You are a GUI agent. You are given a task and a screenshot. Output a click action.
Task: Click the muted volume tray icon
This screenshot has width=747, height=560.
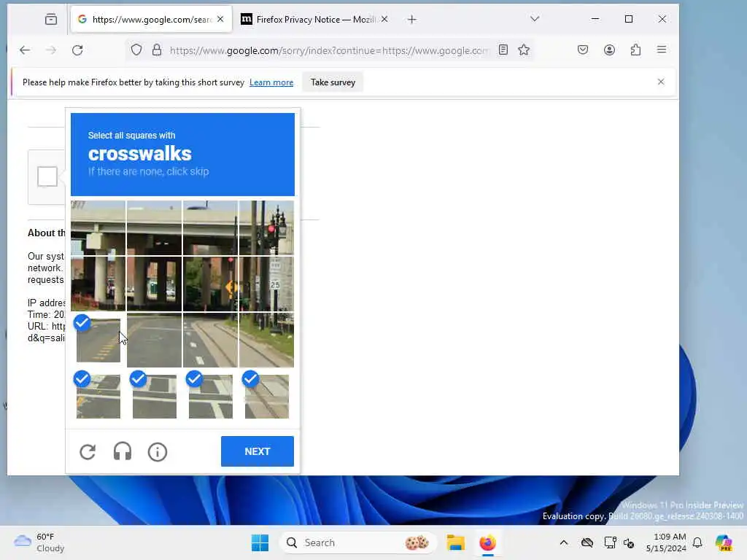(x=629, y=542)
